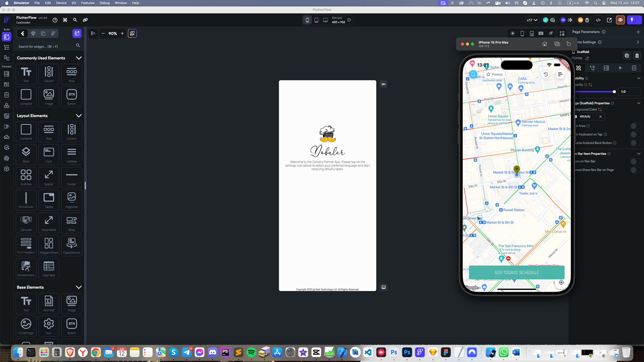This screenshot has height=362, width=644.
Task: Delete the Scaffold widget with trash icon
Action: click(637, 56)
